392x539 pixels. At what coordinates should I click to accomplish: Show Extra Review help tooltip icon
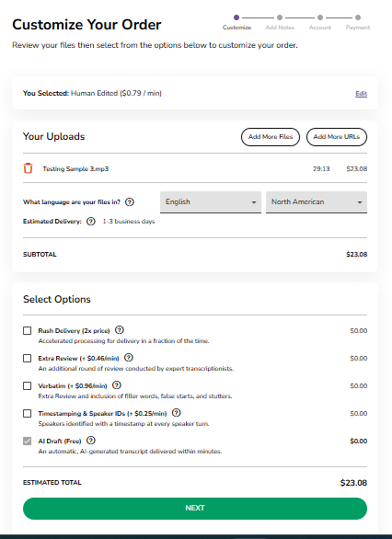click(x=128, y=358)
